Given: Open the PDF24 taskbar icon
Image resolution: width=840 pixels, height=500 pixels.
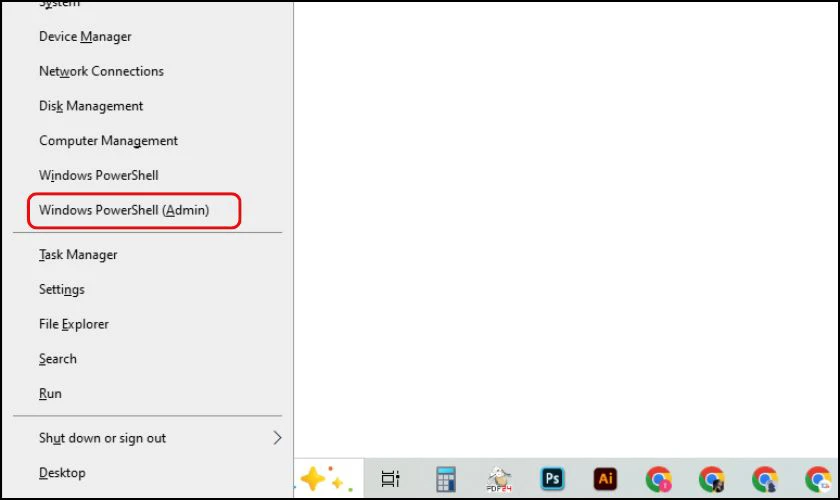Looking at the screenshot, I should point(499,479).
